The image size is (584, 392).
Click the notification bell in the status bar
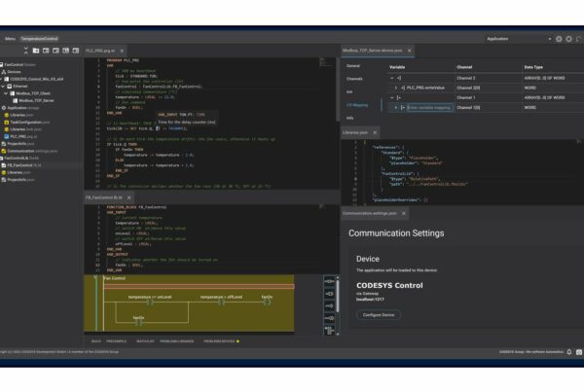point(569,352)
